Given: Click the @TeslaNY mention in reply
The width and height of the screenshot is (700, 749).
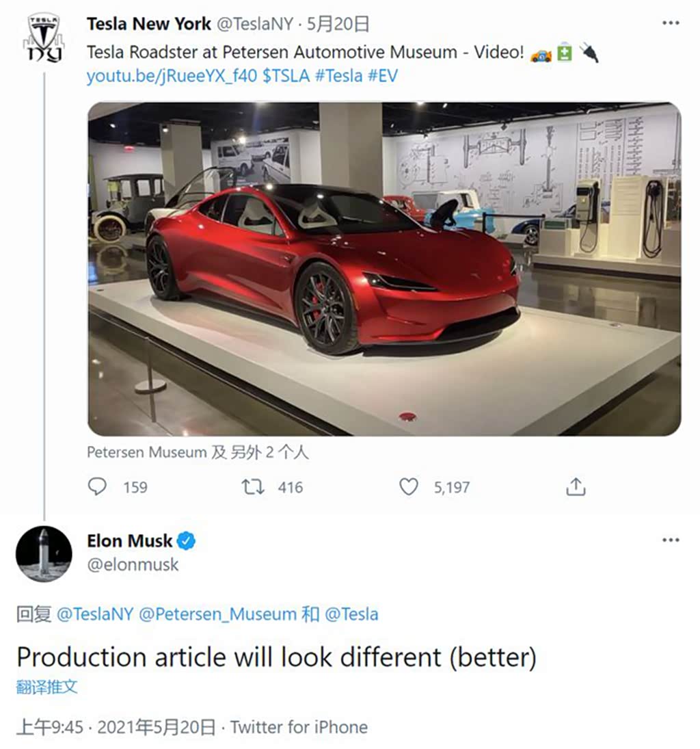Looking at the screenshot, I should (95, 614).
